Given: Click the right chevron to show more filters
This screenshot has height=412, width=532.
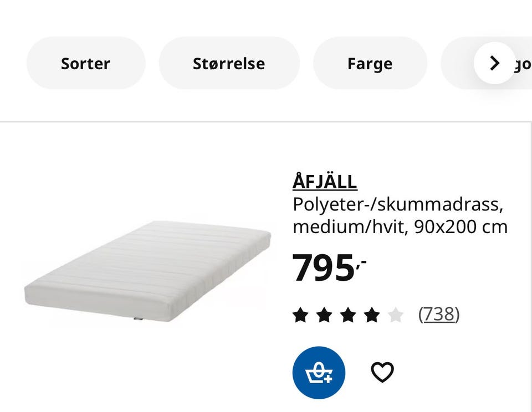Looking at the screenshot, I should point(494,63).
